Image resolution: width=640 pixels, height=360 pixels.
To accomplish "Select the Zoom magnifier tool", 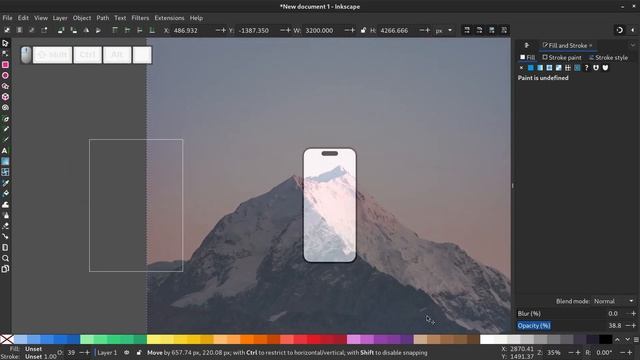I will pyautogui.click(x=5, y=258).
